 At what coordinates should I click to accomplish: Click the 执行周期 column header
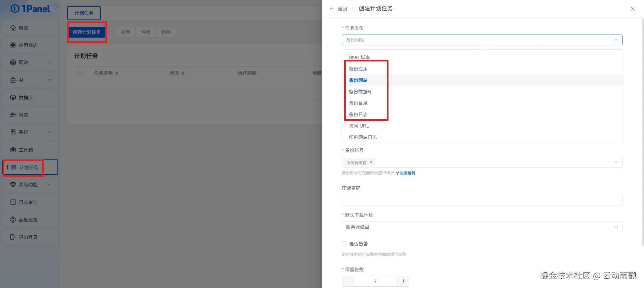(x=247, y=73)
